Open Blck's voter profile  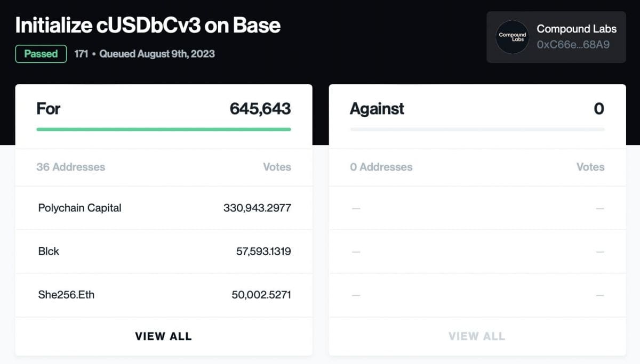pos(49,251)
